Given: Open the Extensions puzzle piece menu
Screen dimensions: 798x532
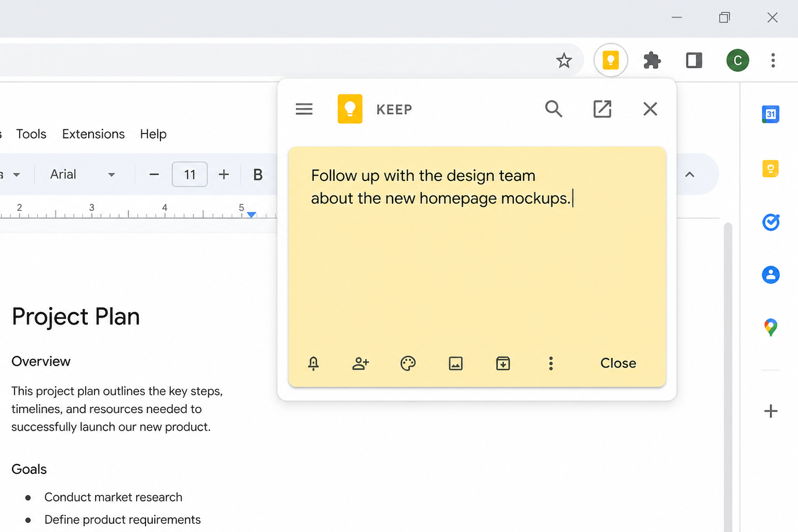Looking at the screenshot, I should (x=652, y=60).
